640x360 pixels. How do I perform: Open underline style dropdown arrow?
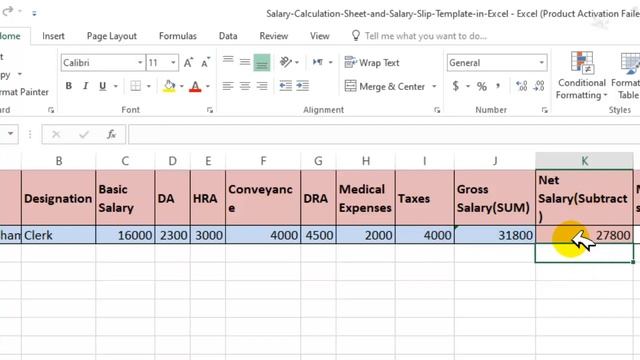coord(116,86)
